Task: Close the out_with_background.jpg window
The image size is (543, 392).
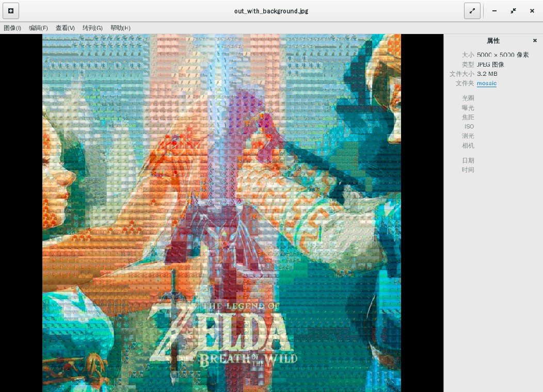Action: pos(532,11)
